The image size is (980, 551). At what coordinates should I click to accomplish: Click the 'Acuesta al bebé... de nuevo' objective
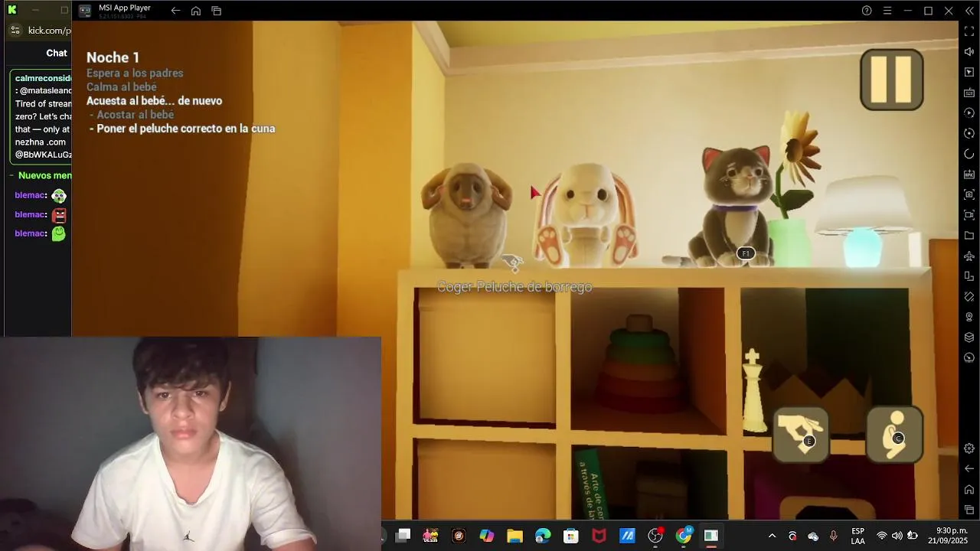click(x=154, y=101)
